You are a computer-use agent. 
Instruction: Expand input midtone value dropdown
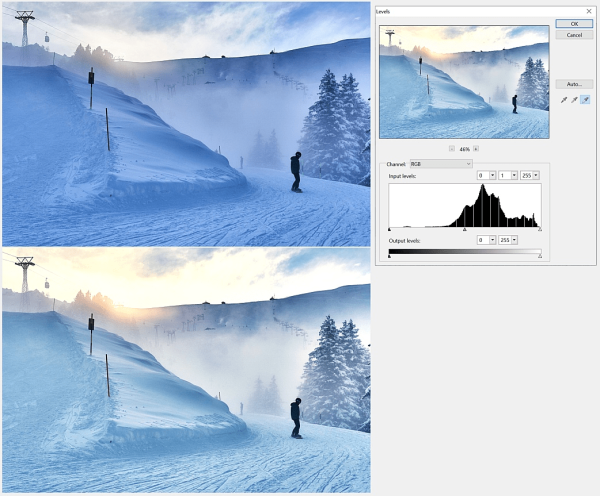coord(514,175)
